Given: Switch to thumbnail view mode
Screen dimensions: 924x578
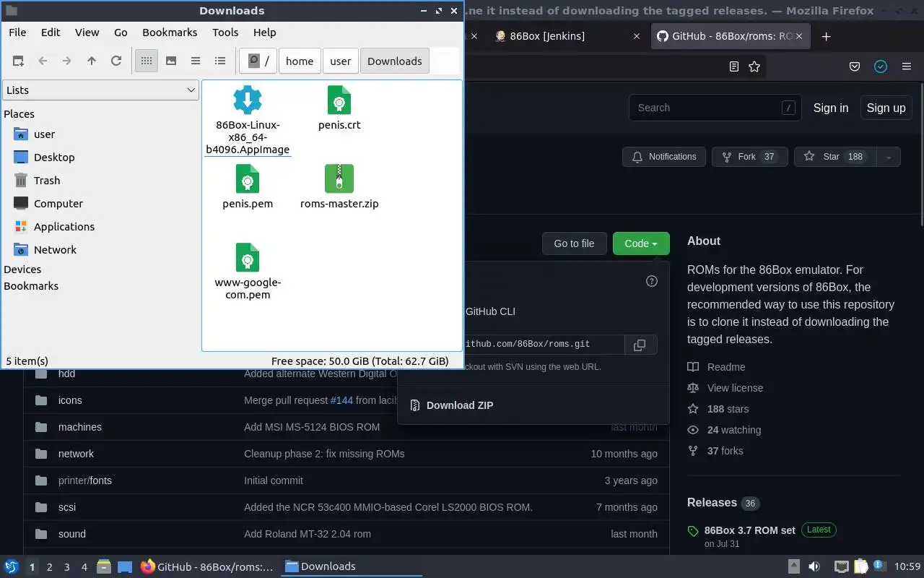Looking at the screenshot, I should 171,61.
